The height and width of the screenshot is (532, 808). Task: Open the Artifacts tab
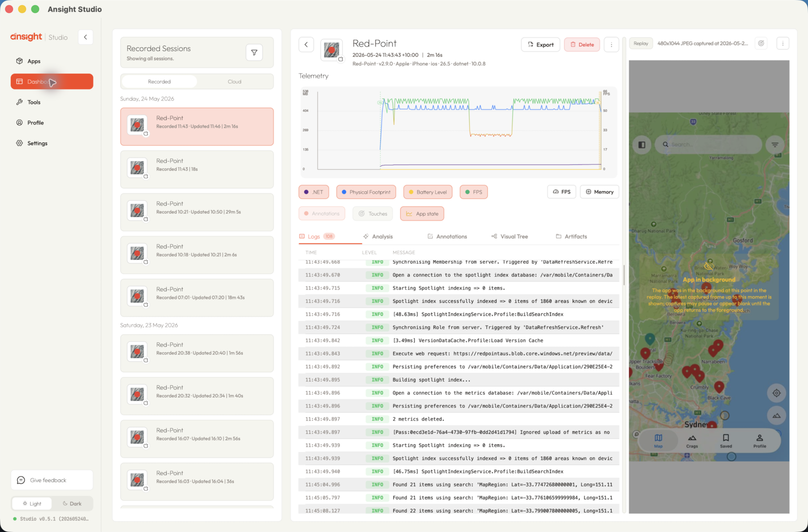[x=571, y=237]
